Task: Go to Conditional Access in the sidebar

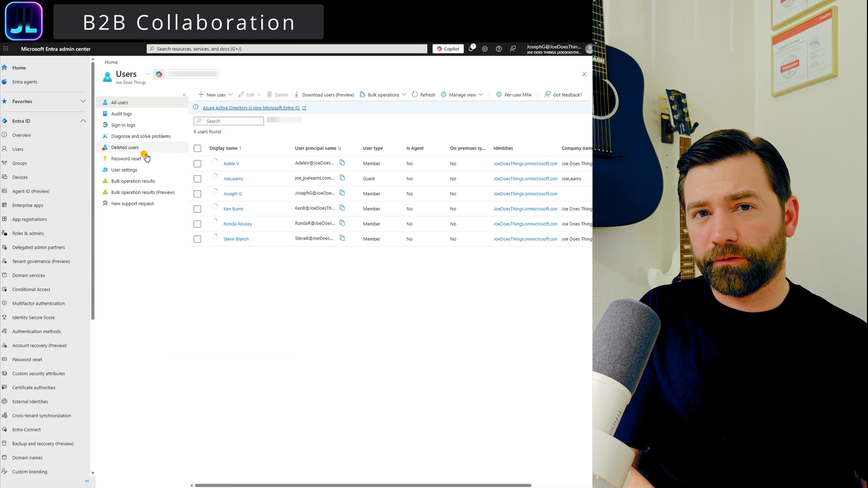Action: point(31,289)
